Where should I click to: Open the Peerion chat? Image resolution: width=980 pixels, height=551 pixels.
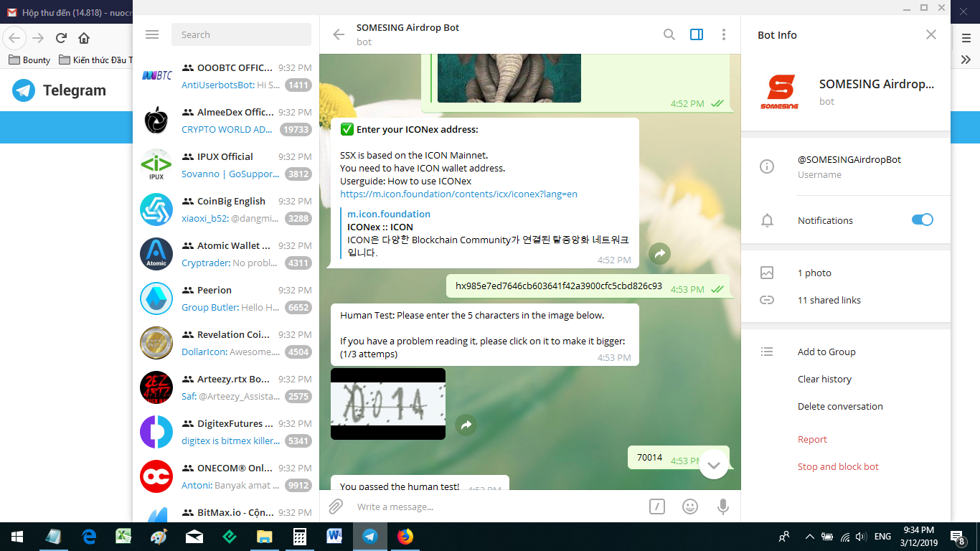226,298
